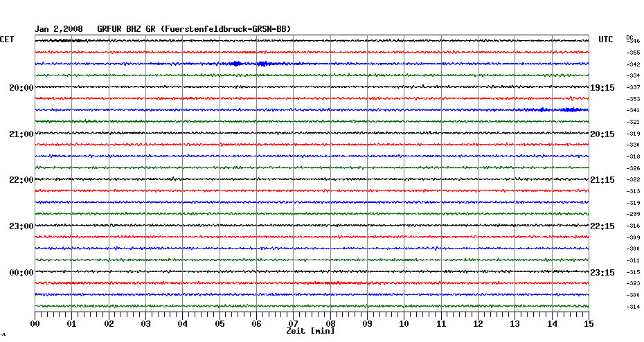Select the "20:00" CET time label
644x342 pixels.
tap(21, 88)
